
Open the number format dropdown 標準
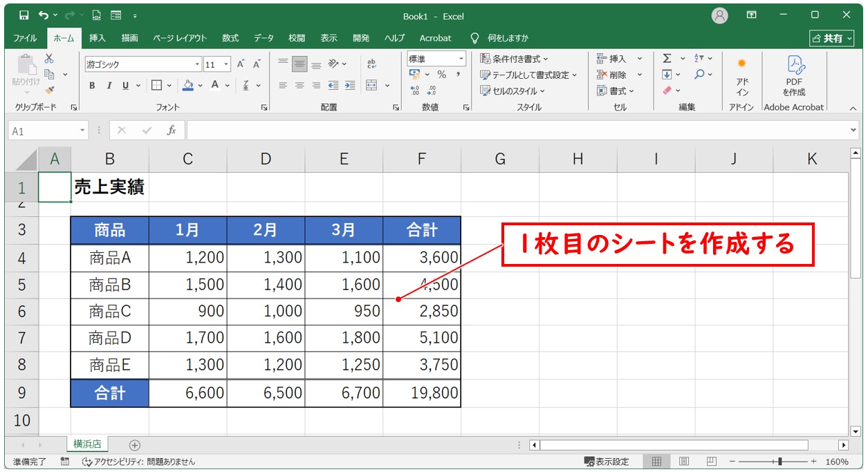[x=461, y=59]
